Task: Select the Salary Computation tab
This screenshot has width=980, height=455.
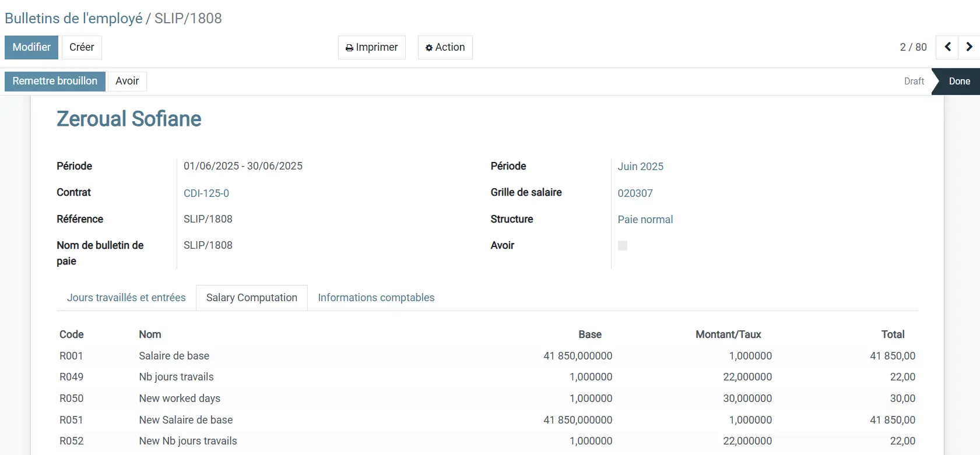Action: point(251,298)
